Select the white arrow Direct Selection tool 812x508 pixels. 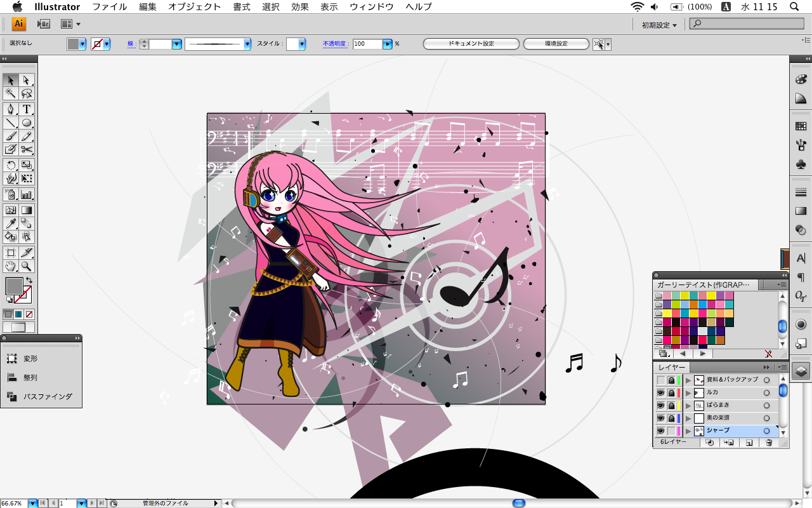point(27,80)
